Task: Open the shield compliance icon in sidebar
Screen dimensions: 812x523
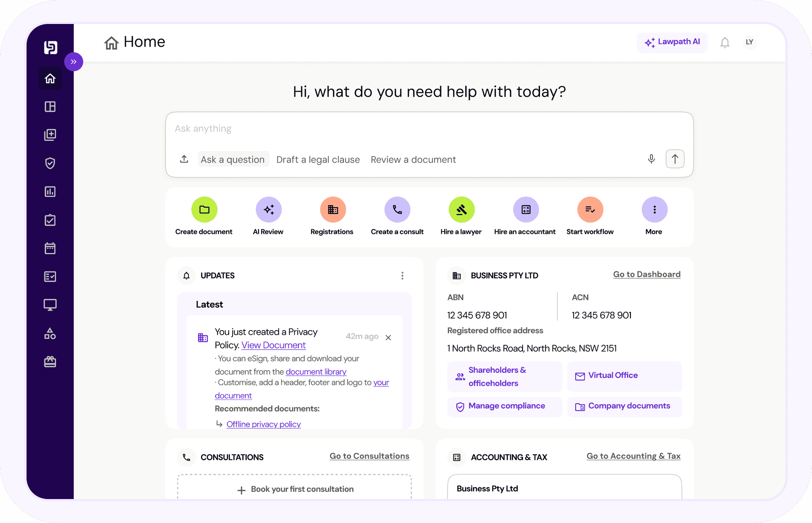Action: click(50, 163)
